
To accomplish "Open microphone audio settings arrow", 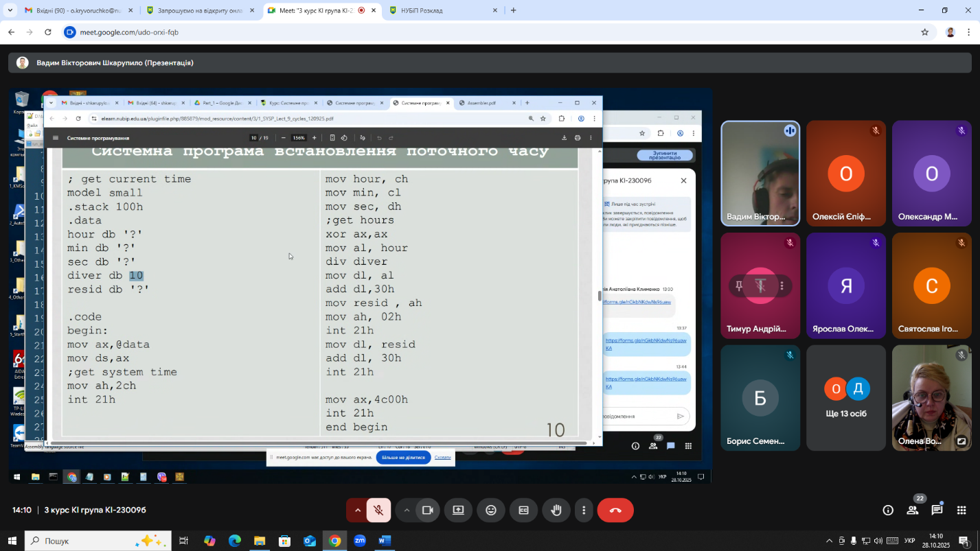I will click(357, 510).
